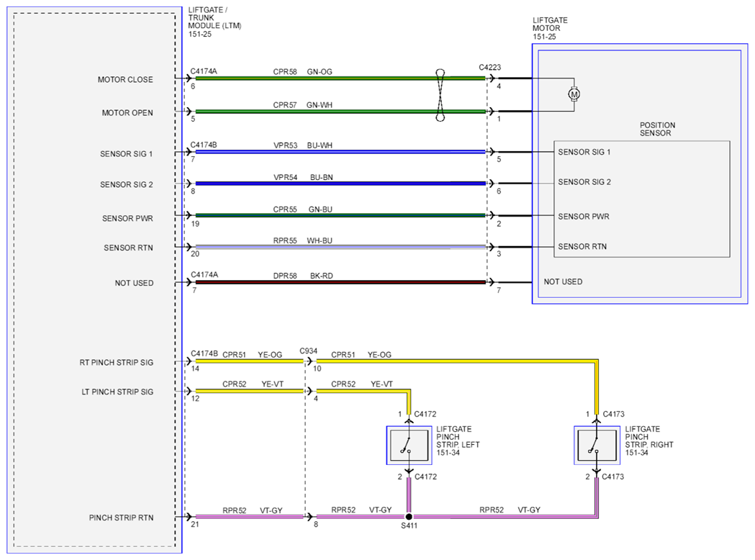The width and height of the screenshot is (755, 560).
Task: Click RPR52 VT-GY label next to pin 21
Action: (253, 510)
